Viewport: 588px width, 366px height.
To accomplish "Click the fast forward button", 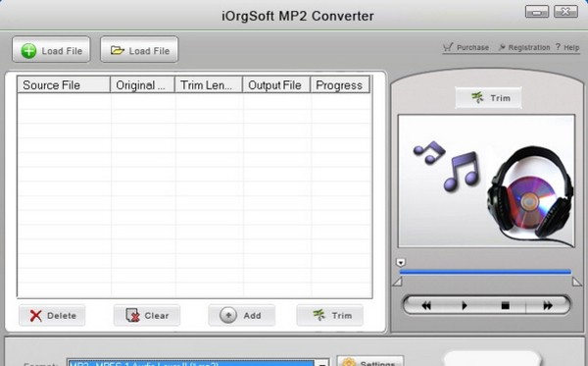I will pyautogui.click(x=548, y=305).
